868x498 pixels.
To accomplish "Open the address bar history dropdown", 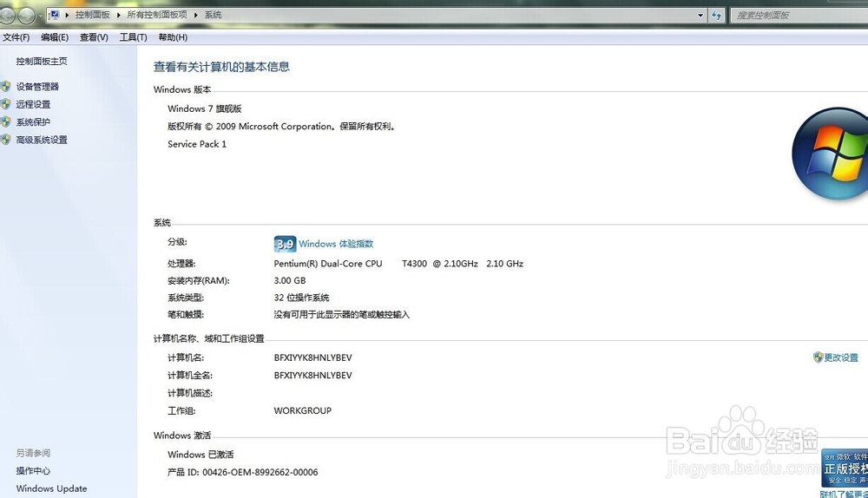I will click(700, 16).
